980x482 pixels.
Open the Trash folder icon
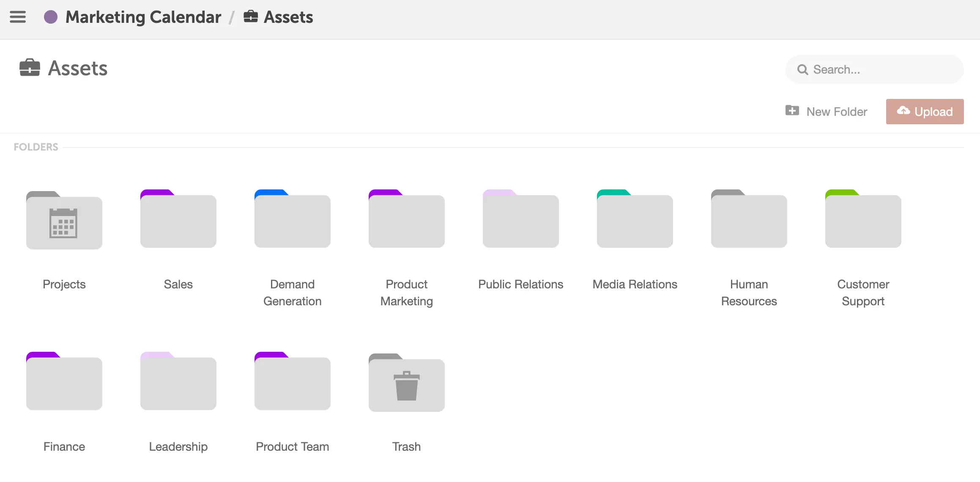(407, 382)
